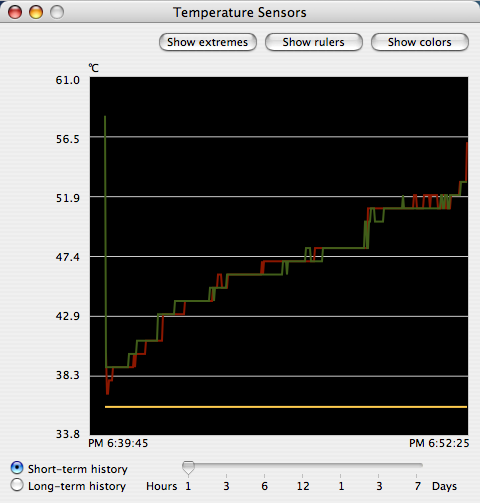
Task: Click the PM 6:39:45 start time label
Action: (118, 444)
